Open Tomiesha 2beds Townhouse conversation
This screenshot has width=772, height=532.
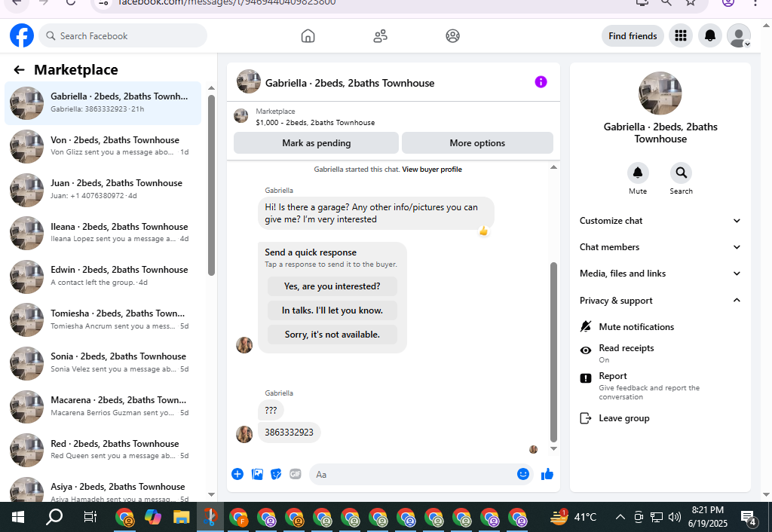point(103,320)
